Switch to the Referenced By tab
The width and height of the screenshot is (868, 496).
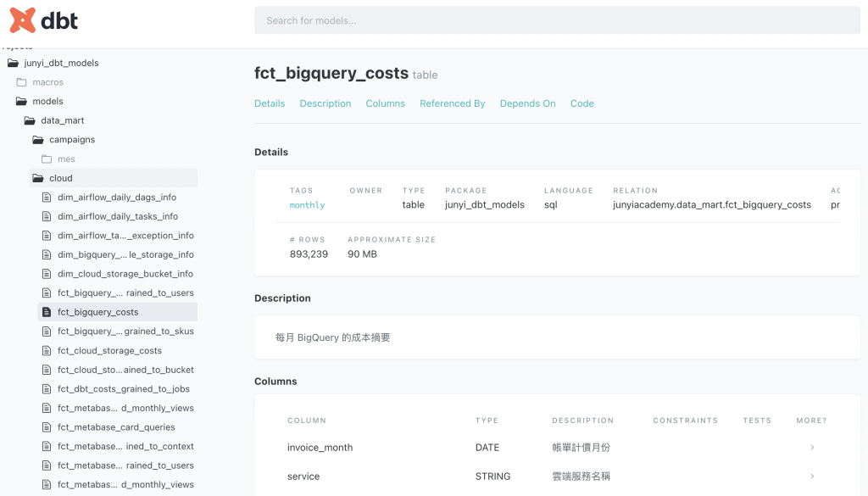pyautogui.click(x=453, y=103)
